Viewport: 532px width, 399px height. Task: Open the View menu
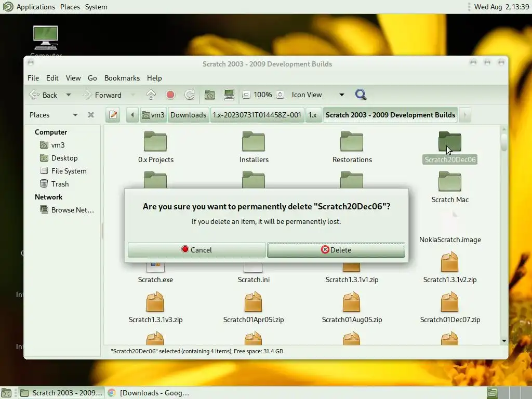coord(73,78)
